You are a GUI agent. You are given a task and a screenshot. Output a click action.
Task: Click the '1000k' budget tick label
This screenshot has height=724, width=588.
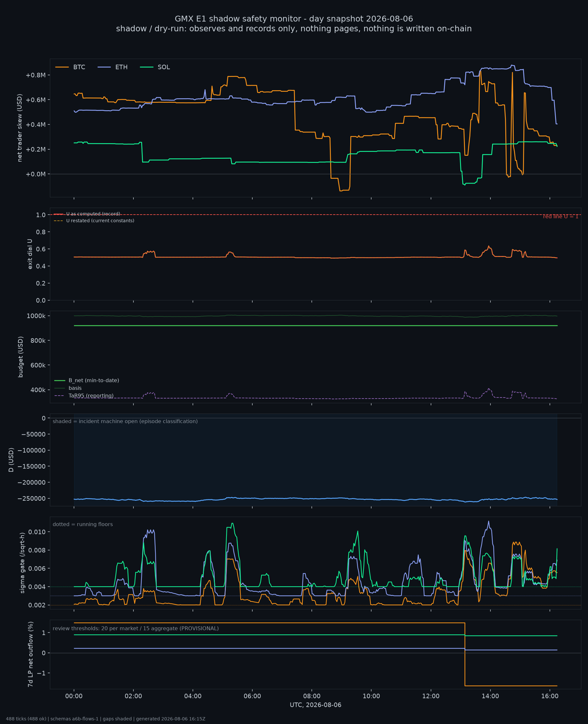(x=36, y=316)
